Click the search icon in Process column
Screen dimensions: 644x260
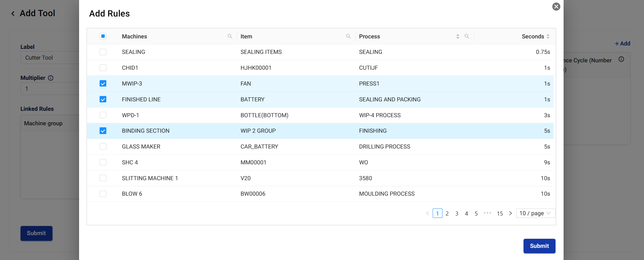pyautogui.click(x=467, y=36)
